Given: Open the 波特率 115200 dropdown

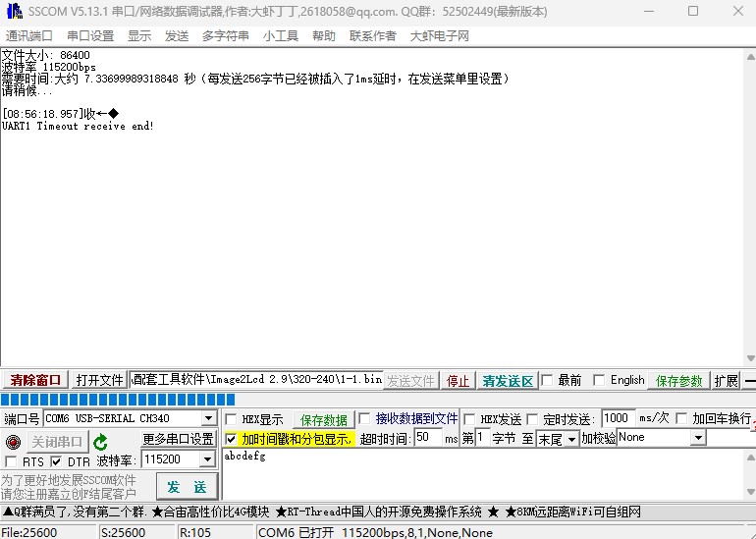Looking at the screenshot, I should pos(208,459).
